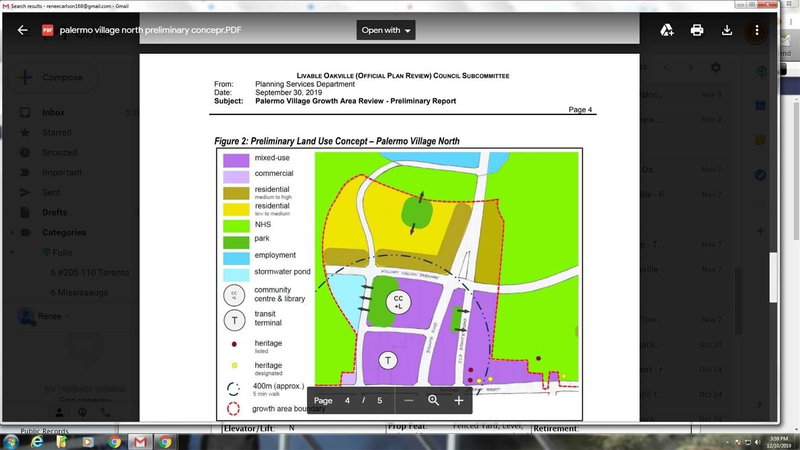Click the Windows Start button
The image size is (800, 450).
pos(12,441)
